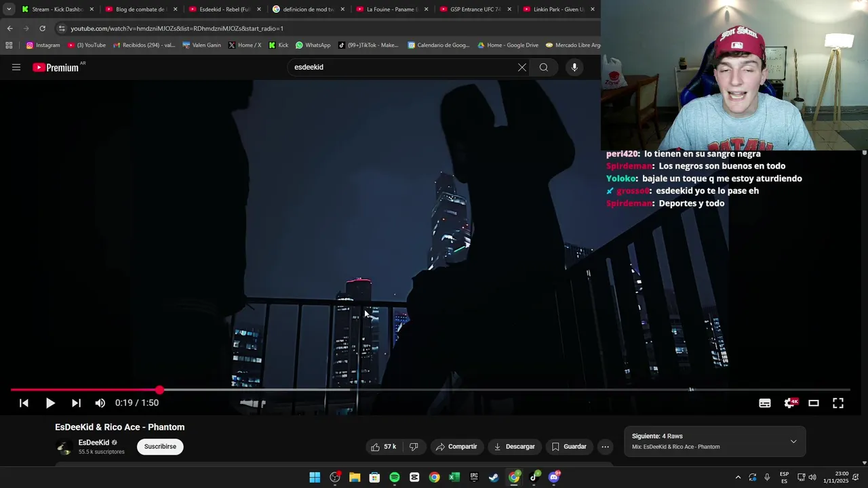The width and height of the screenshot is (868, 488).
Task: Open the (99+) TikTok bookmark
Action: (368, 45)
